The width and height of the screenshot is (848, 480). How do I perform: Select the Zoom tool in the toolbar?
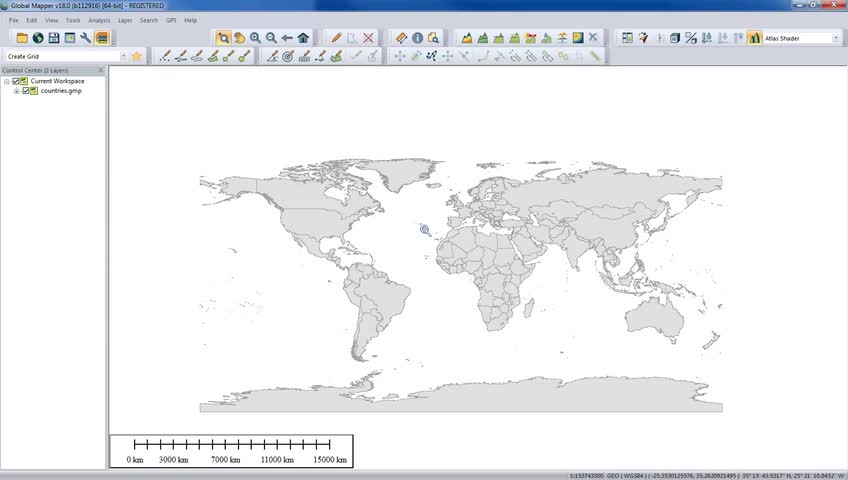[x=223, y=38]
